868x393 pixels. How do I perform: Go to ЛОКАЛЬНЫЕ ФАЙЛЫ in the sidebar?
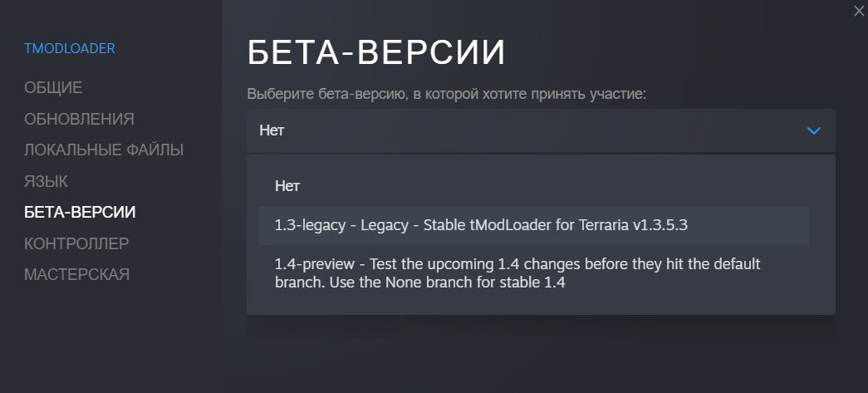coord(104,150)
